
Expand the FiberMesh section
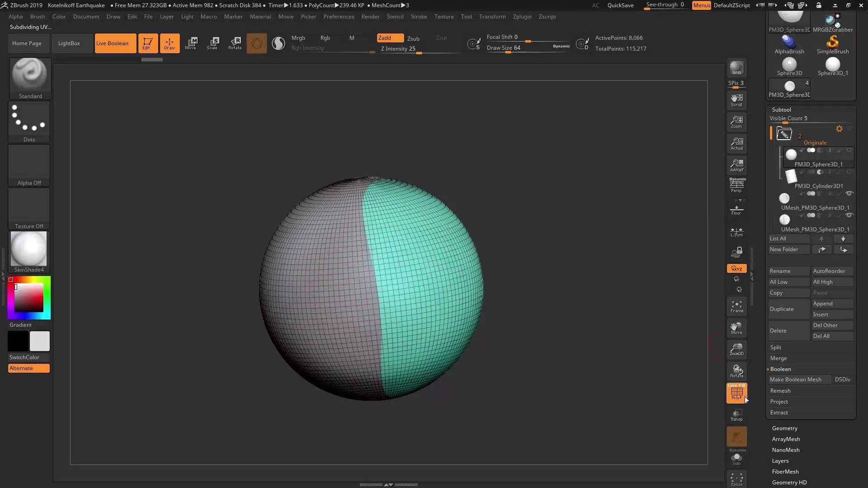point(785,472)
